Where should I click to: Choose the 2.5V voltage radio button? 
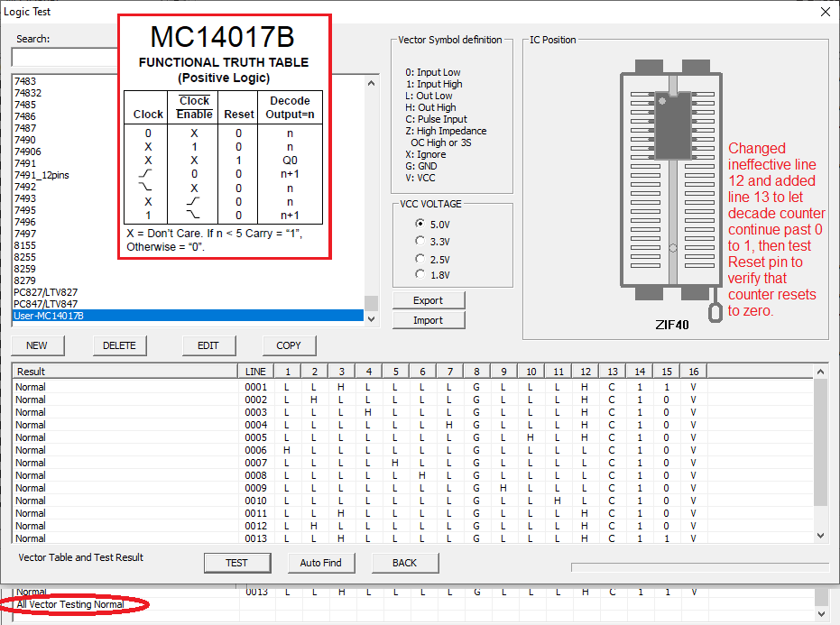click(420, 258)
